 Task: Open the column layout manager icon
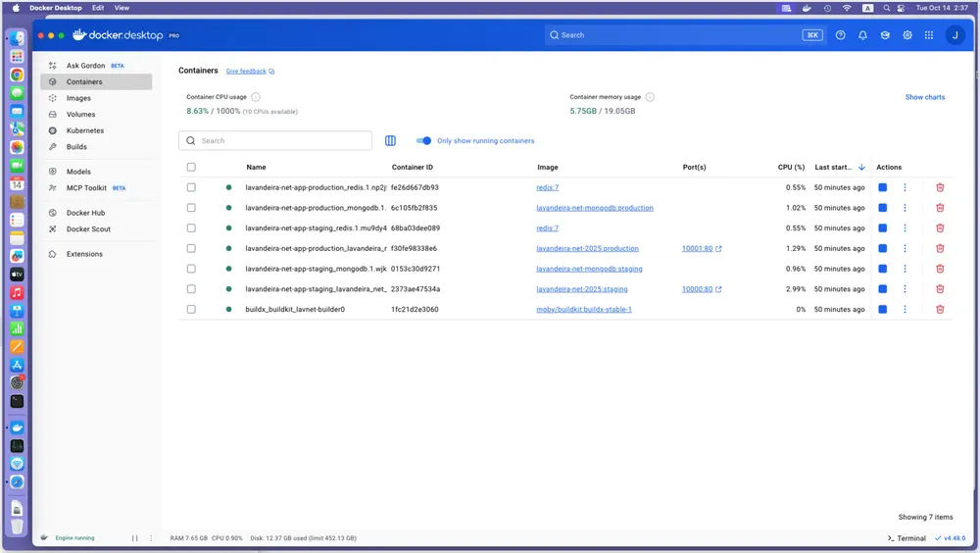pyautogui.click(x=390, y=141)
